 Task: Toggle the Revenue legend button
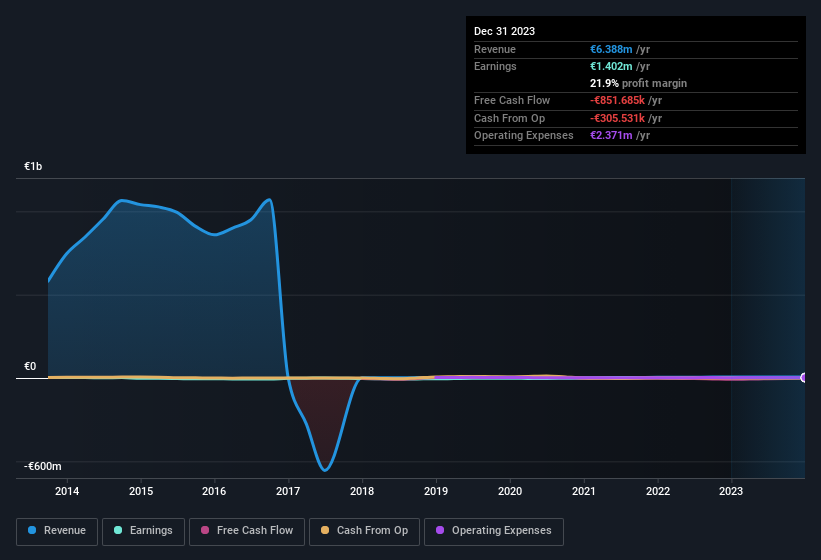pos(57,531)
